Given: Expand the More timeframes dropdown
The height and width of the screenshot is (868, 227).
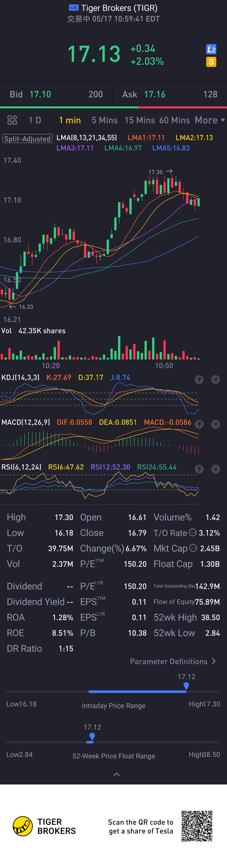Looking at the screenshot, I should coord(210,120).
